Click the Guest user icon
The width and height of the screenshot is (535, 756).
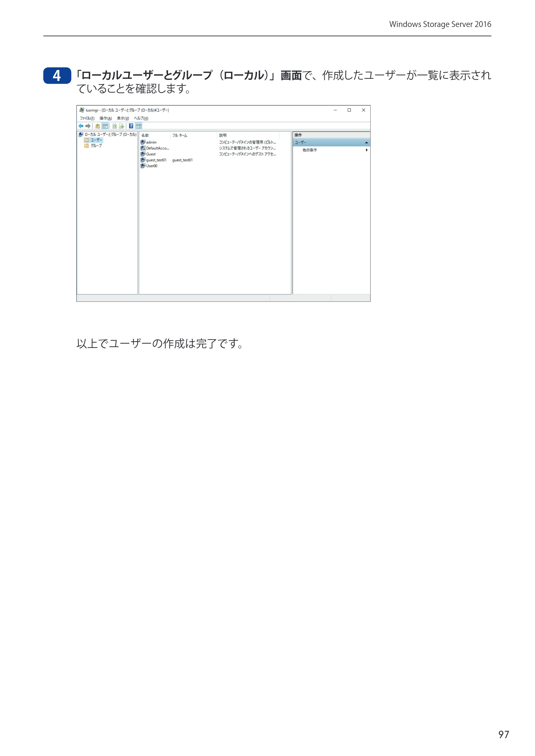143,154
